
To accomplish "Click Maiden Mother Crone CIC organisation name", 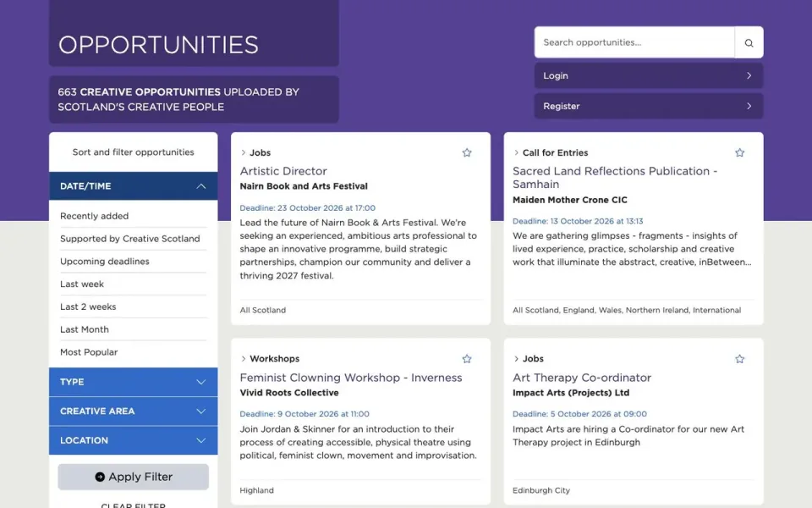I will click(569, 200).
